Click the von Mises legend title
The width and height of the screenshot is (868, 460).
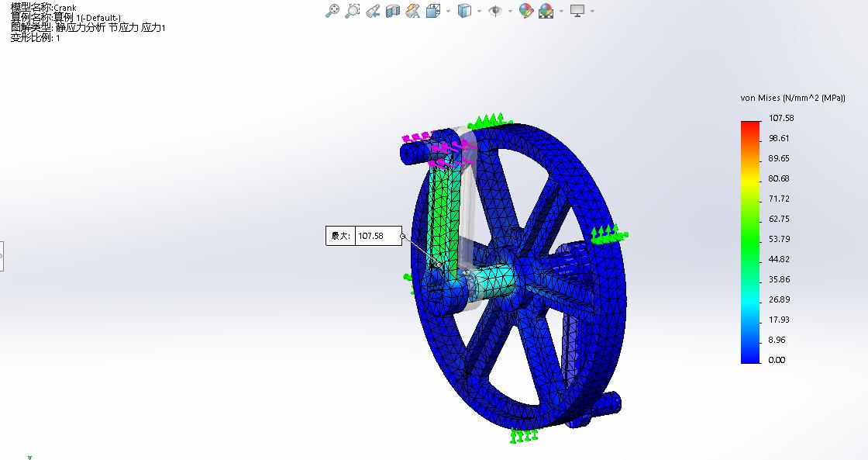coord(791,98)
